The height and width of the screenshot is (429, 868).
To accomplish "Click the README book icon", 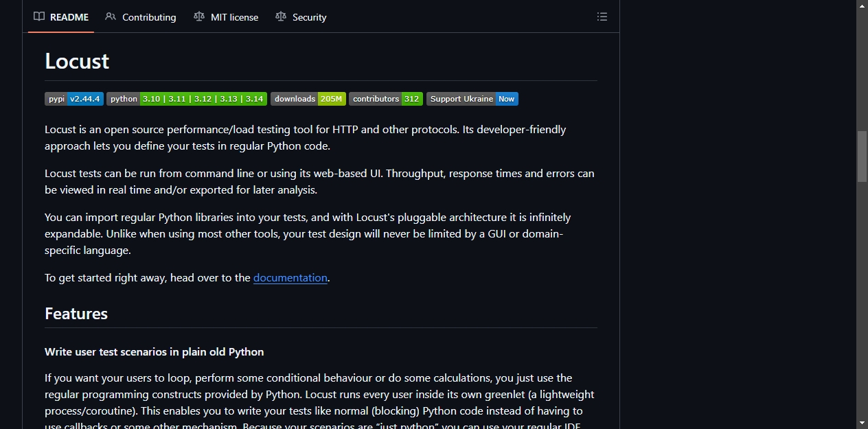I will tap(39, 16).
